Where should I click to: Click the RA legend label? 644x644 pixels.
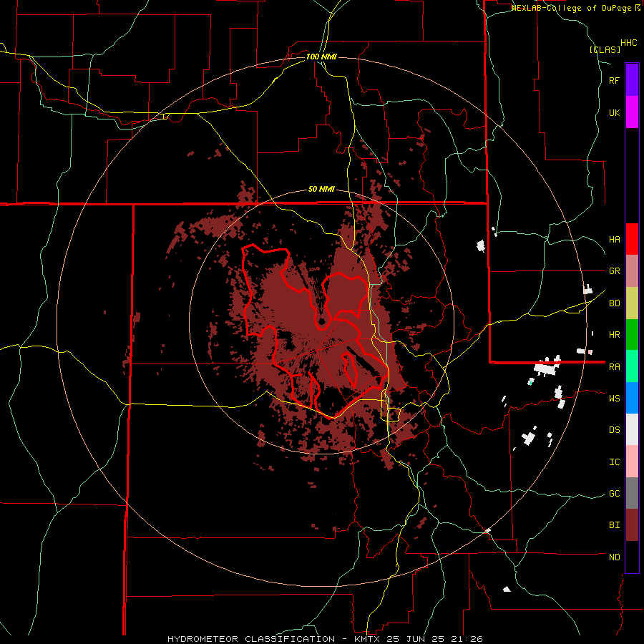[x=615, y=367]
